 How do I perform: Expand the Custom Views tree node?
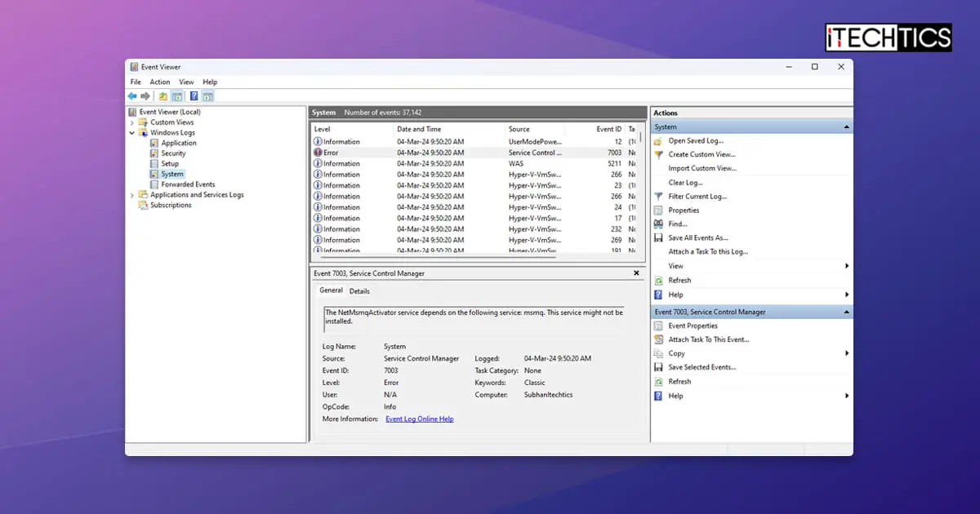(133, 122)
